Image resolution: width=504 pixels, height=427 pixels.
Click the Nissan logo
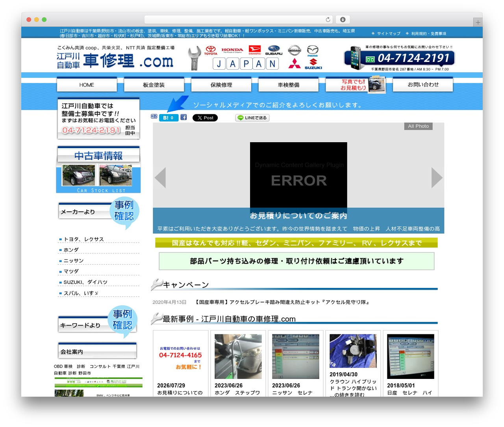(295, 50)
